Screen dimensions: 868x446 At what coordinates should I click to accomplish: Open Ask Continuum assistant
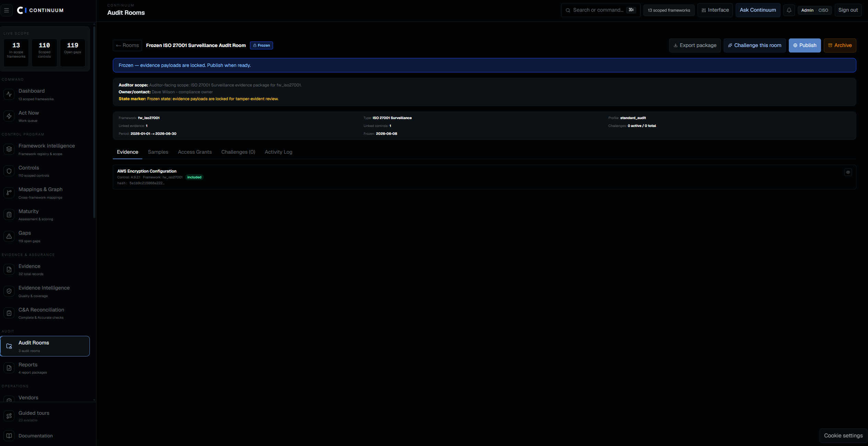click(x=758, y=10)
